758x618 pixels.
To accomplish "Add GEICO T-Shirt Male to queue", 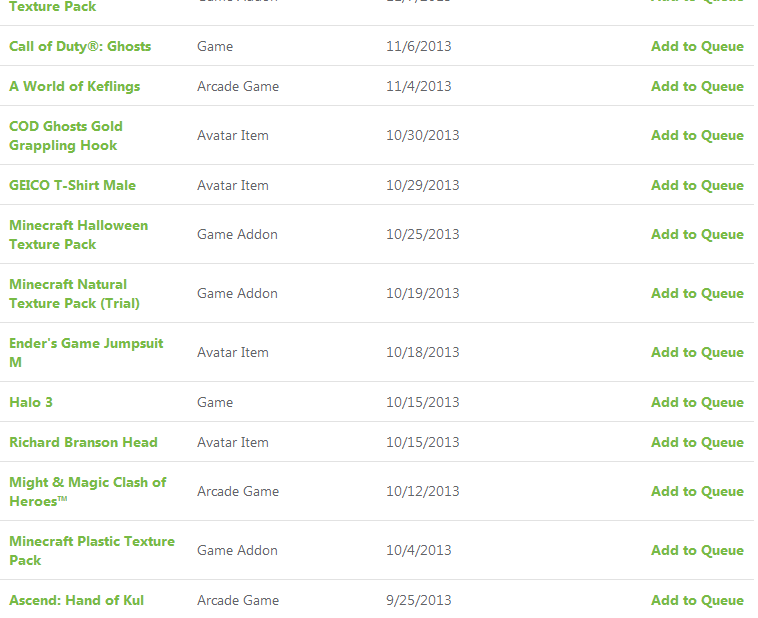I will pos(697,185).
